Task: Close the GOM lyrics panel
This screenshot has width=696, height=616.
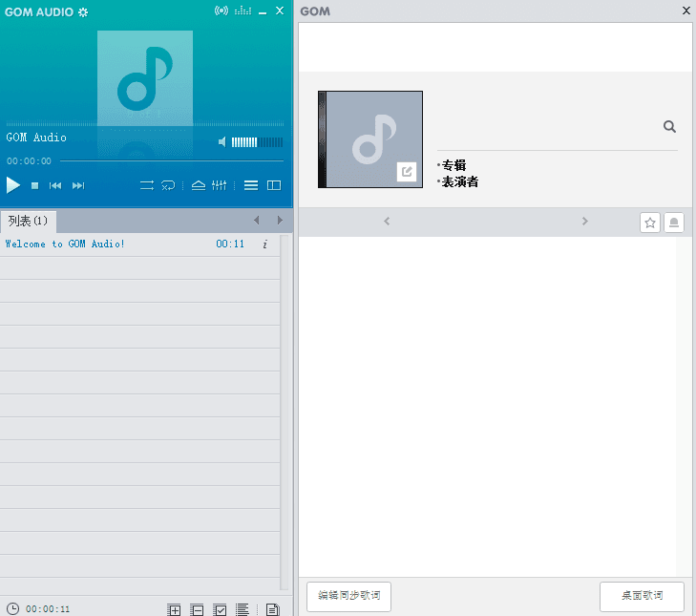Action: pos(685,11)
